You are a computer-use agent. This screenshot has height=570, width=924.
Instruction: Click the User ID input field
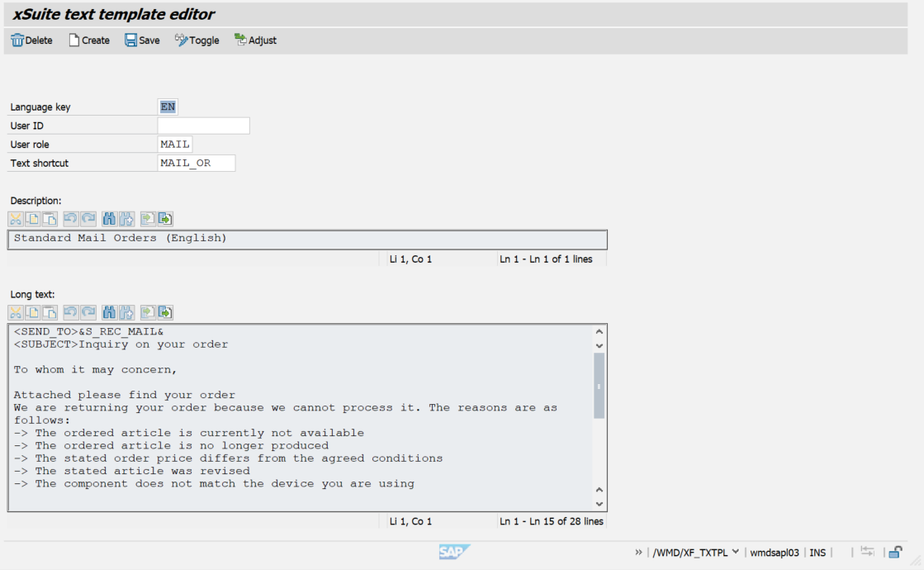(x=203, y=126)
